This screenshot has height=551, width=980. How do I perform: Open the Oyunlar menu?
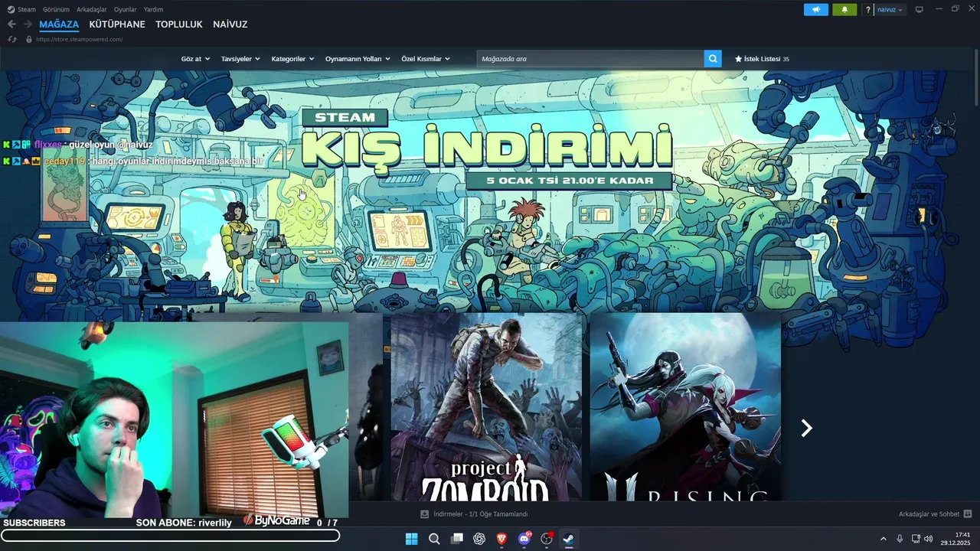pyautogui.click(x=125, y=9)
